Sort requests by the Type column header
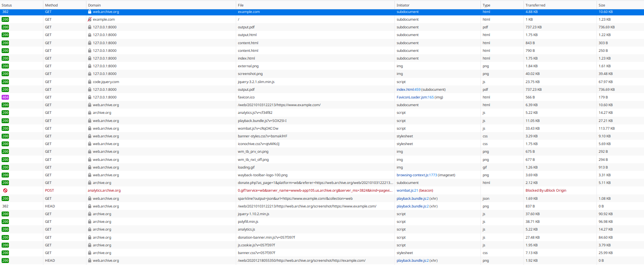 (x=502, y=5)
